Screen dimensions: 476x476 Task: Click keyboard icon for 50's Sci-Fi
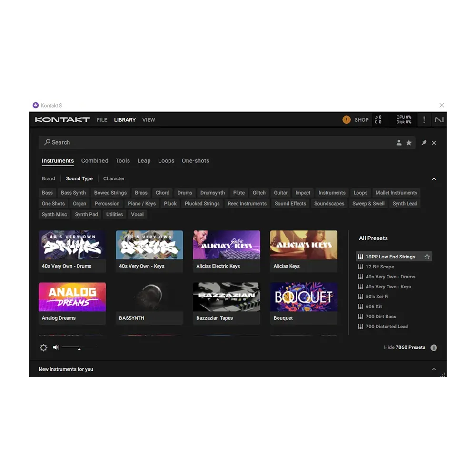click(360, 297)
